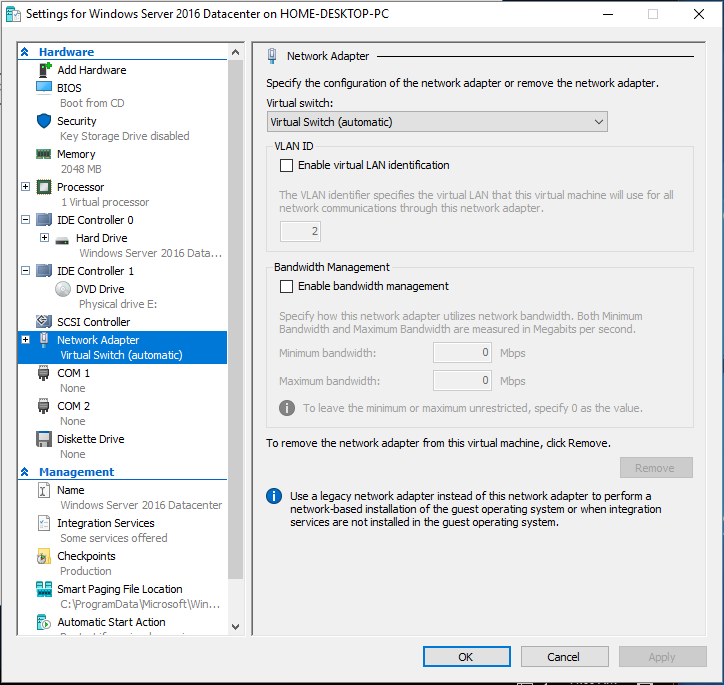Open the Virtual switch dropdown
Image resolution: width=724 pixels, height=685 pixels.
437,122
